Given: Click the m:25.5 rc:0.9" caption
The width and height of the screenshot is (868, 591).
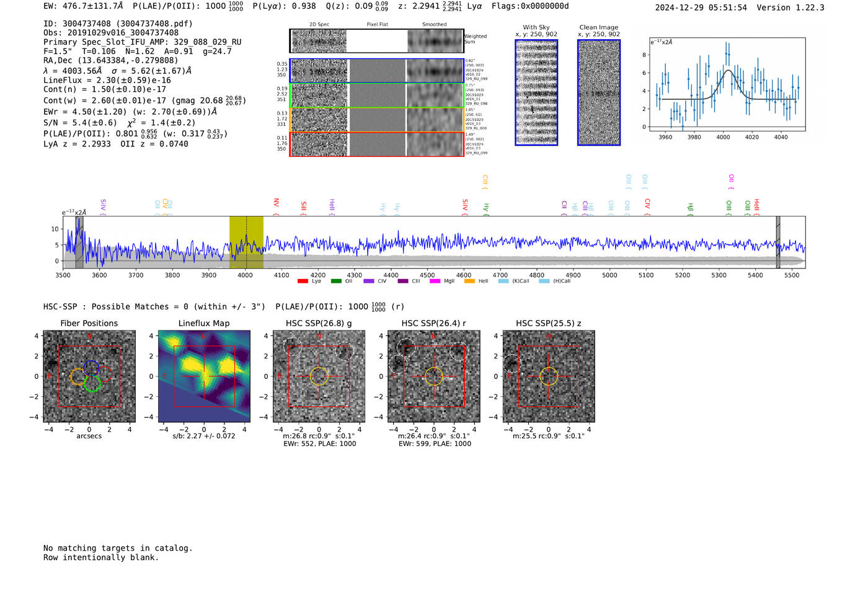Looking at the screenshot, I should (x=549, y=436).
